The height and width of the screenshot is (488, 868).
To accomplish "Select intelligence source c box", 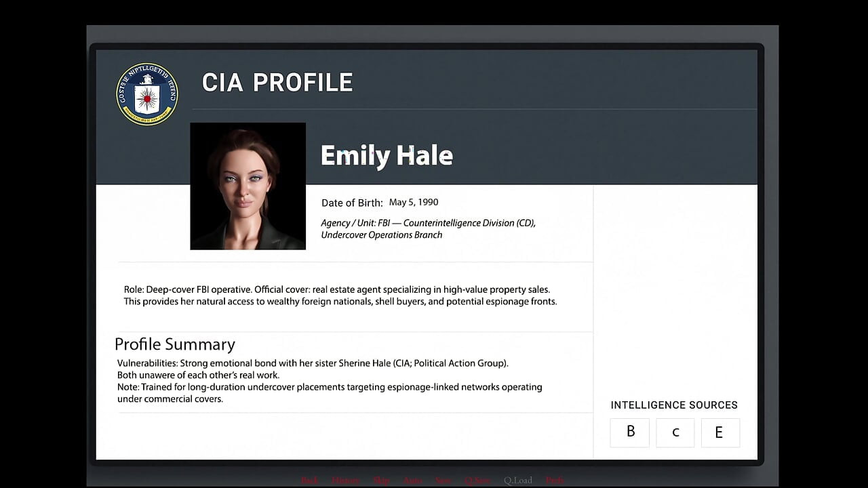I will pyautogui.click(x=675, y=432).
